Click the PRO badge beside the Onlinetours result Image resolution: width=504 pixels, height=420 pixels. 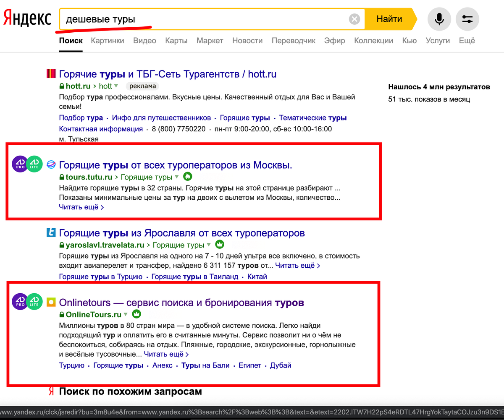[20, 301]
